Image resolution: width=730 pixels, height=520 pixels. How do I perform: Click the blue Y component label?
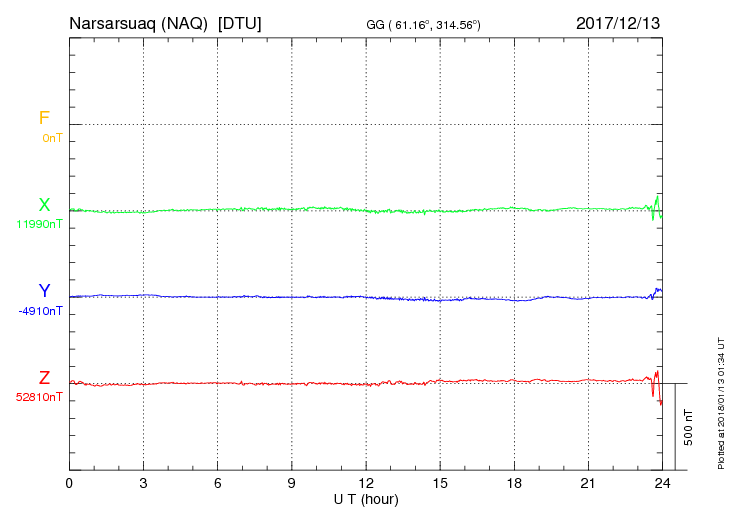[44, 291]
